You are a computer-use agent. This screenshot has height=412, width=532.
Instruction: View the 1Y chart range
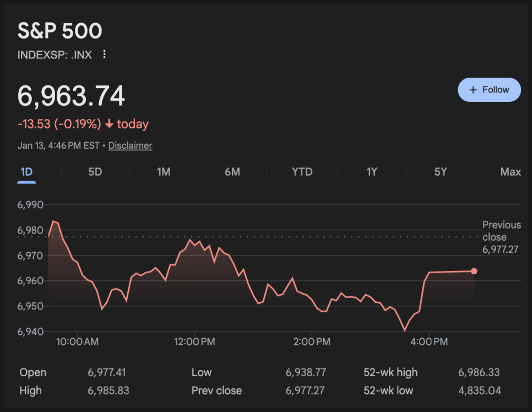point(372,172)
